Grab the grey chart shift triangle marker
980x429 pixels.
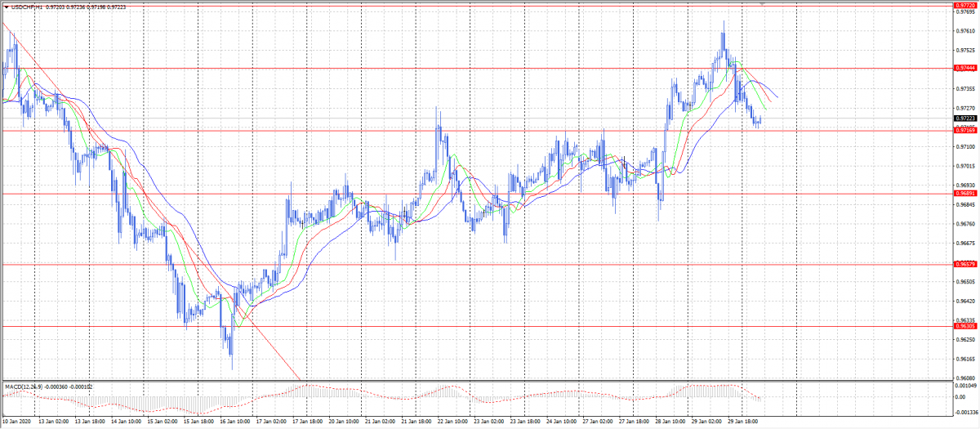coord(763,5)
